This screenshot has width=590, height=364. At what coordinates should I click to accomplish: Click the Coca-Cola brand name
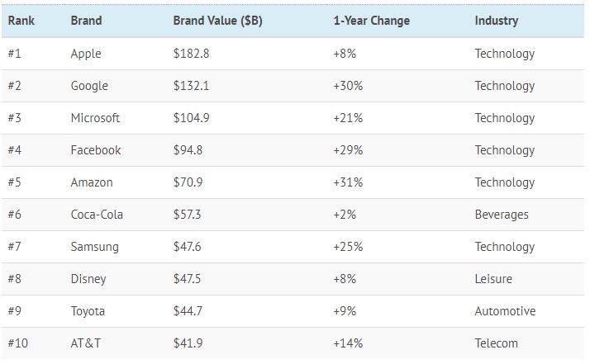click(98, 215)
